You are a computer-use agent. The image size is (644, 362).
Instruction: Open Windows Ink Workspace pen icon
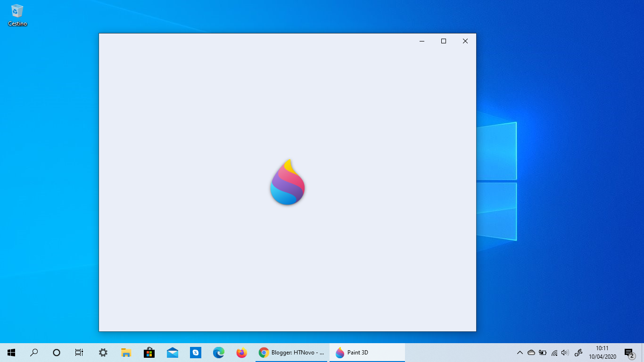click(x=578, y=353)
